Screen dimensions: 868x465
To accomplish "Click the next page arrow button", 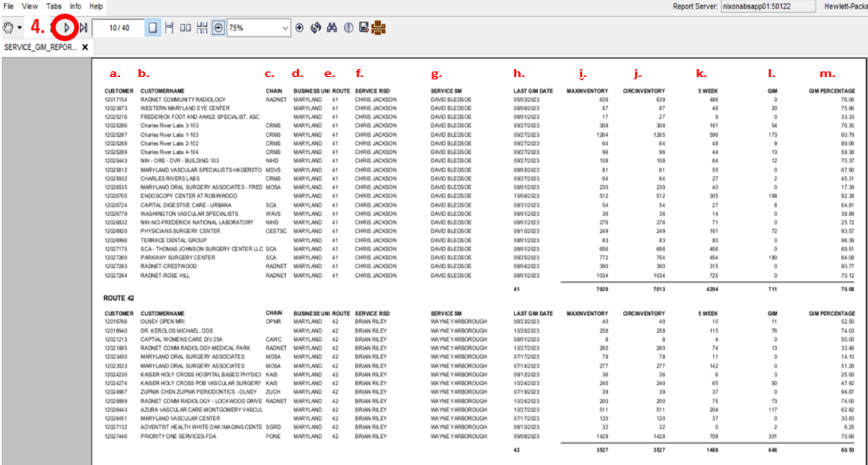I will [66, 28].
